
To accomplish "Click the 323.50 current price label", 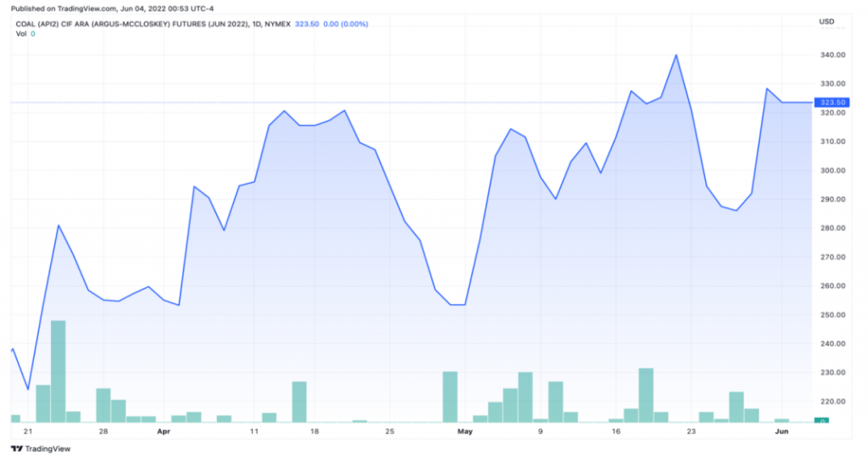I will [x=832, y=103].
